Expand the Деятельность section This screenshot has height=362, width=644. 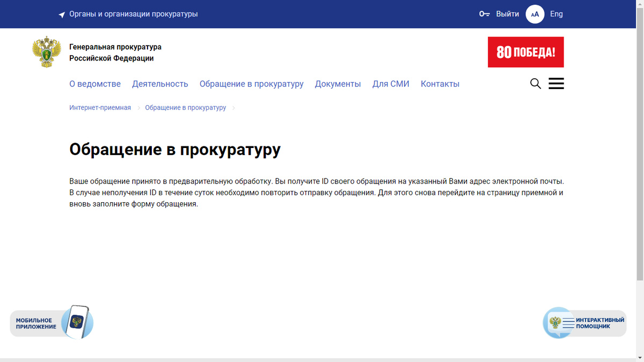(x=160, y=84)
